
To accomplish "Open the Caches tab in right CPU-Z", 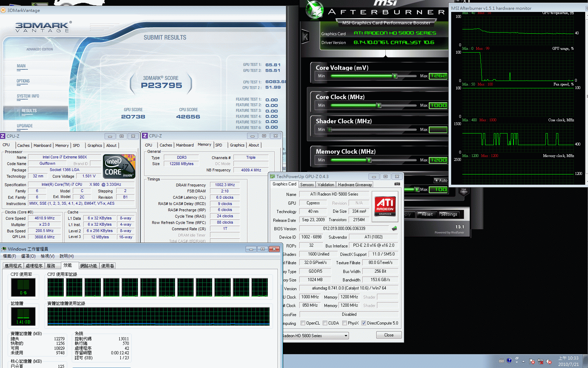I will (x=166, y=145).
